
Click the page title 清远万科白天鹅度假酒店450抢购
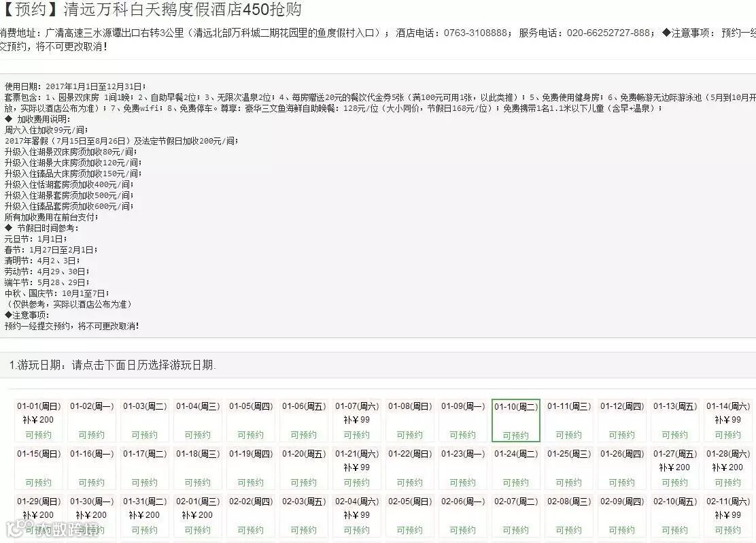tap(182, 9)
